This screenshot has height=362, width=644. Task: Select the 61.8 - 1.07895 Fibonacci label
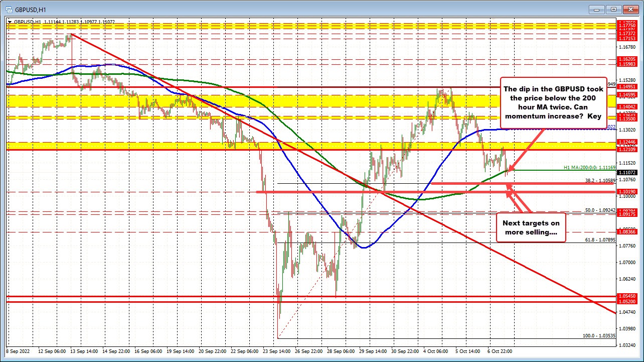click(x=601, y=240)
